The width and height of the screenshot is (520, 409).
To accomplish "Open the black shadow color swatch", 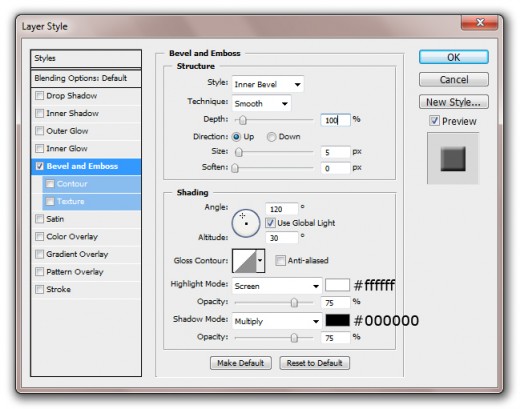I will click(x=337, y=320).
